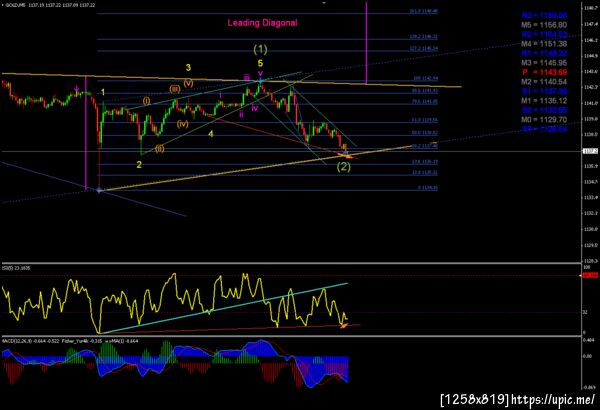Click the yellow '2' wave label
This screenshot has width=600, height=410.
[x=139, y=165]
